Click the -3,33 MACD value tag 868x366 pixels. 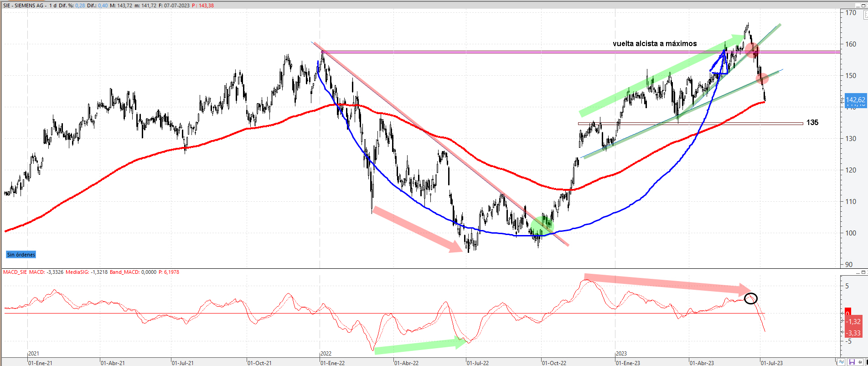[x=853, y=333]
